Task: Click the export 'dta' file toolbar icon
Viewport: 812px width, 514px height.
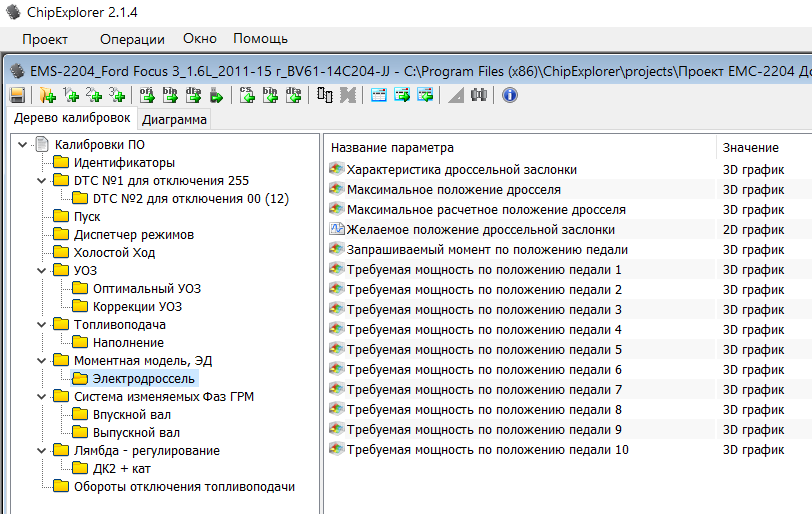Action: point(193,96)
